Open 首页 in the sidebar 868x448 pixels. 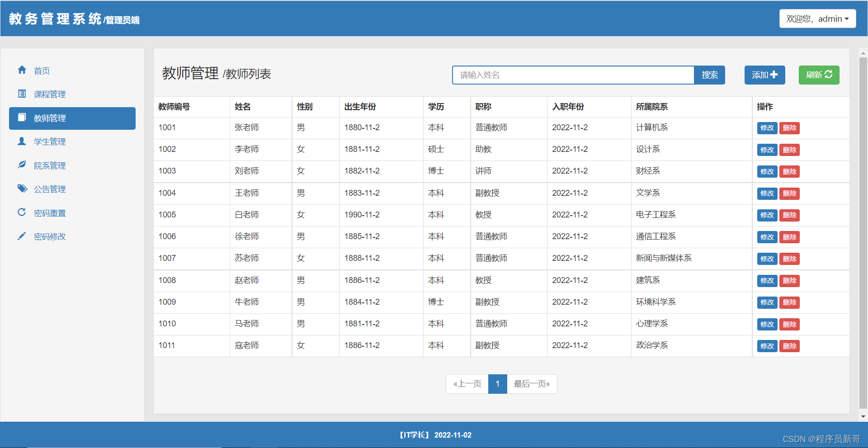(72, 71)
